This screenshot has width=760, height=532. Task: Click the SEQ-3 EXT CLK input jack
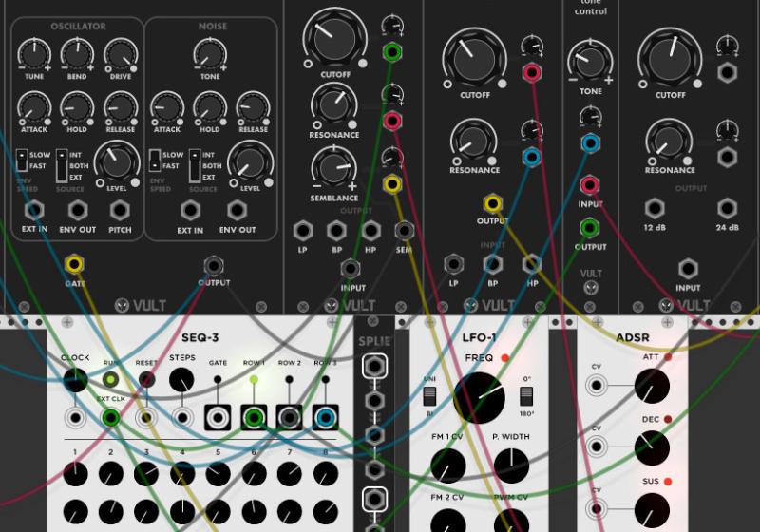111,418
